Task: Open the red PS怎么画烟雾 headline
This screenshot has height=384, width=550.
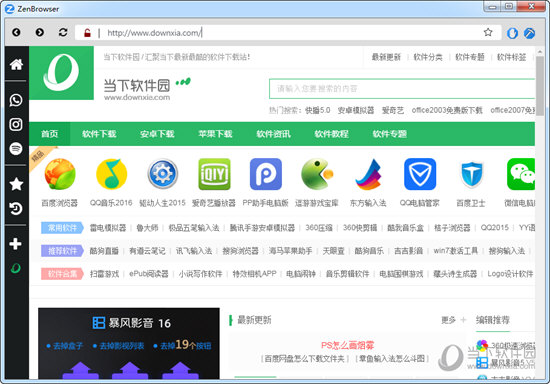Action: pos(348,345)
